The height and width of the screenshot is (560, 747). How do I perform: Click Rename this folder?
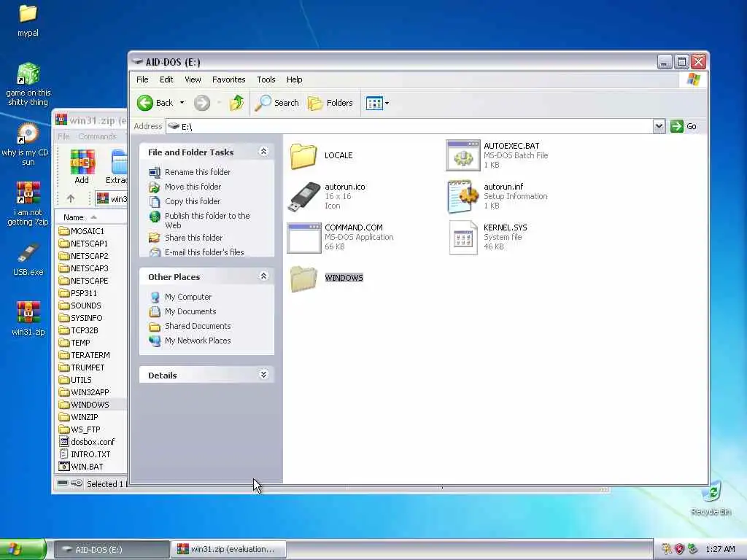198,172
